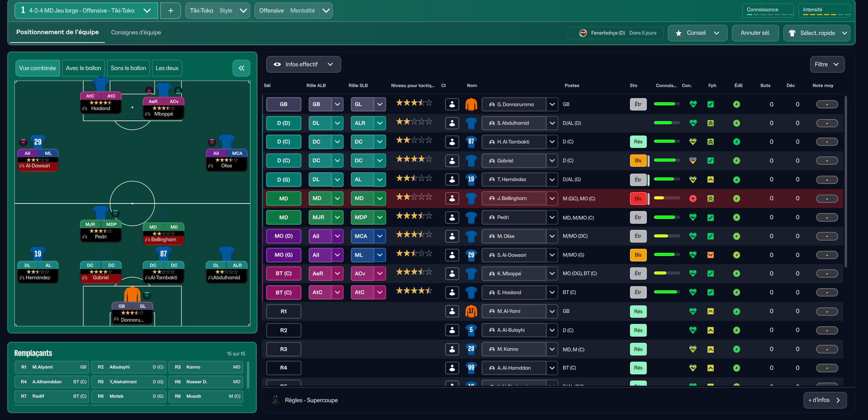Click the condition heart icon for Gabriel
This screenshot has height=420, width=868.
tap(693, 161)
